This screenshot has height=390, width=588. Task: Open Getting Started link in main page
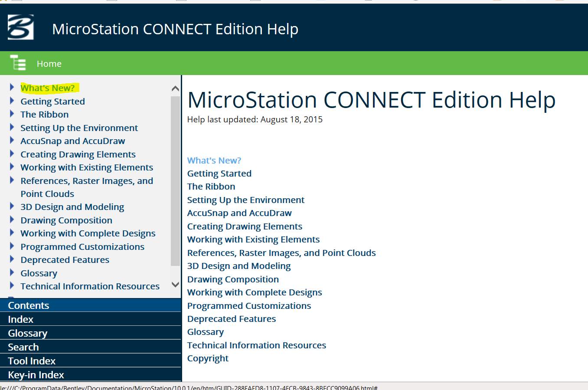tap(219, 174)
